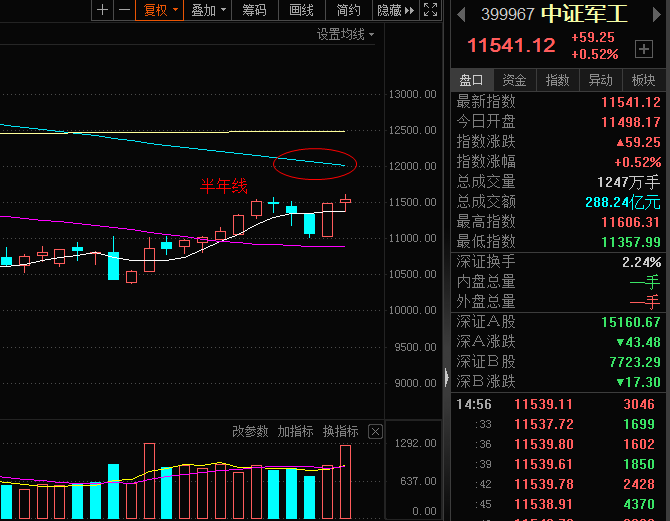Switch to 板块 tab

[644, 80]
